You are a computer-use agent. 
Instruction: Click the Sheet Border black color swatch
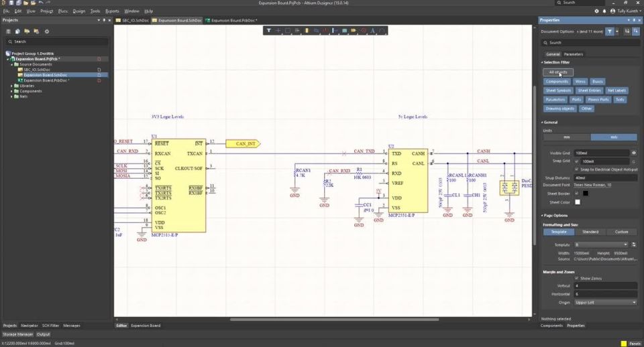point(585,193)
